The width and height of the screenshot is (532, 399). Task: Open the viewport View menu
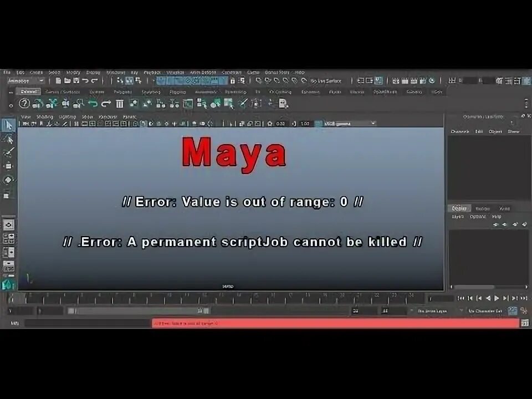click(26, 117)
